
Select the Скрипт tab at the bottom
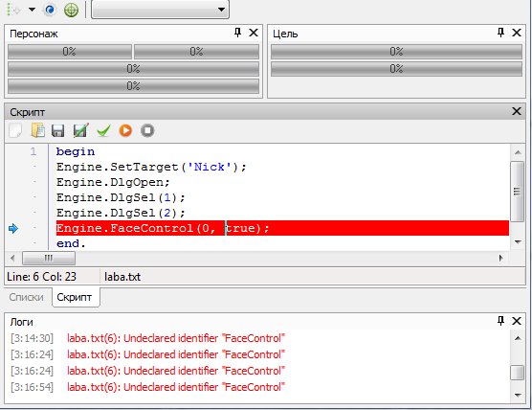pos(75,297)
